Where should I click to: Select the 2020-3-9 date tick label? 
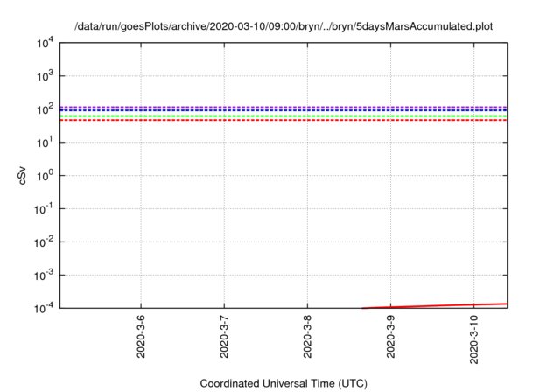tap(390, 336)
